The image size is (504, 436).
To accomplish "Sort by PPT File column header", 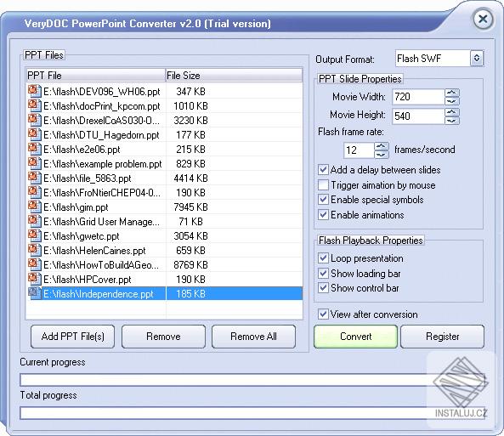I will (95, 76).
